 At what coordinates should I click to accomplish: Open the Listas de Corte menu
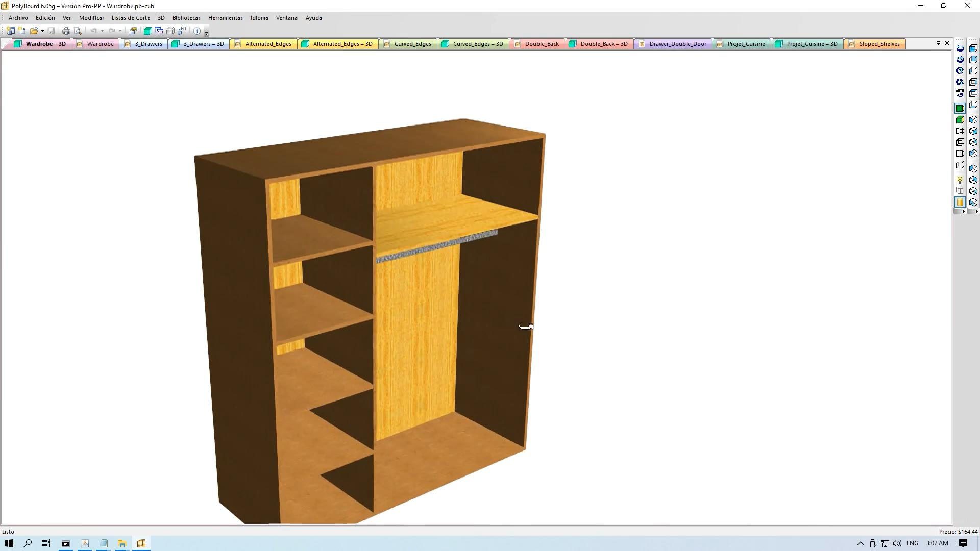point(131,18)
